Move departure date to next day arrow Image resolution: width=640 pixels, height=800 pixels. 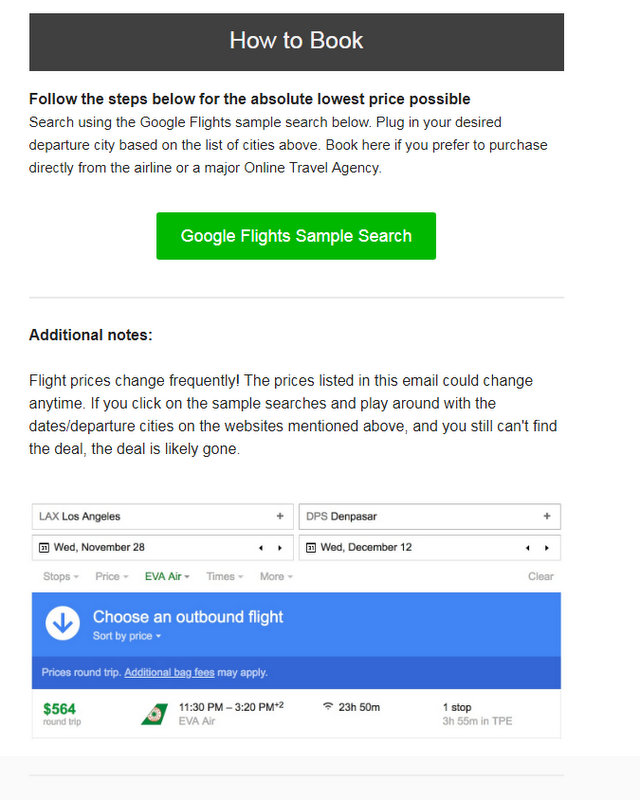click(280, 548)
